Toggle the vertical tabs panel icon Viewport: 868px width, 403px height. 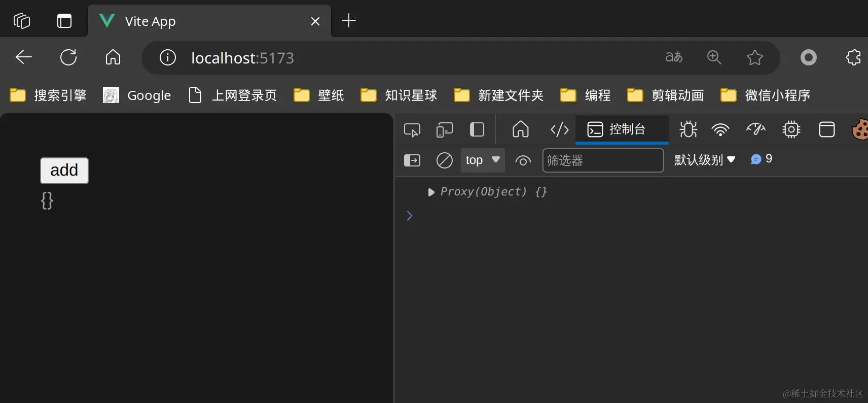point(64,21)
